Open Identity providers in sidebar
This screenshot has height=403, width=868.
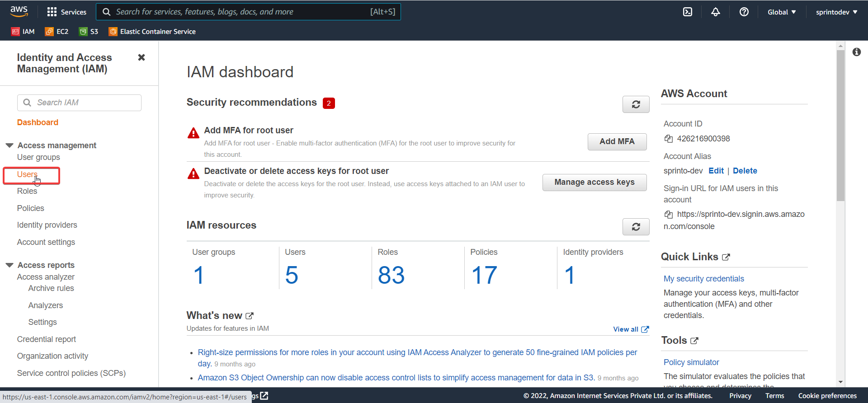pyautogui.click(x=47, y=225)
